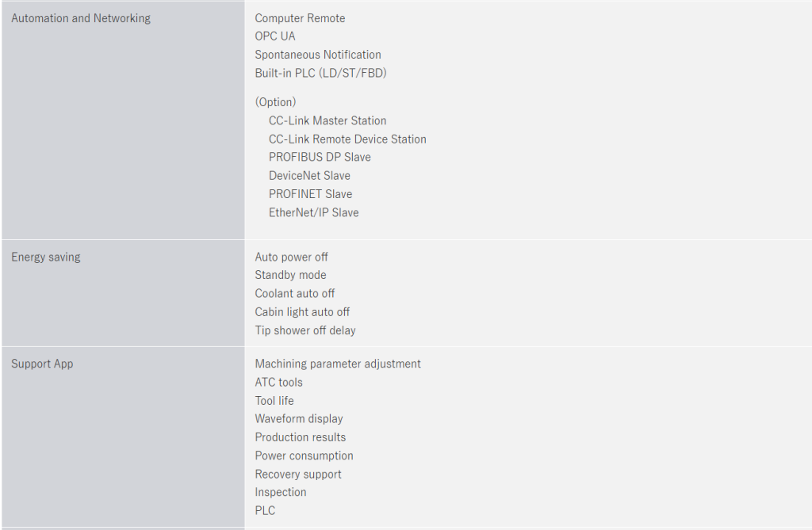Select the Waveform display item
Image resolution: width=812 pixels, height=530 pixels.
tap(299, 418)
